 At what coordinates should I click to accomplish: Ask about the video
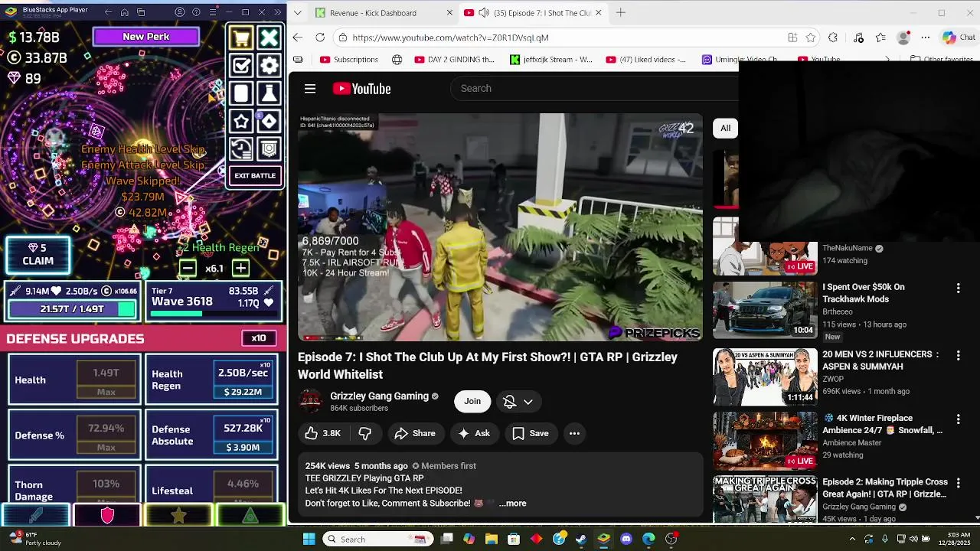click(474, 433)
